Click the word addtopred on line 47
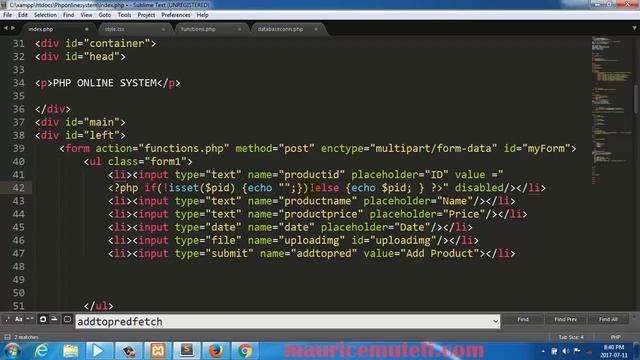This screenshot has height=360, width=640. coord(324,253)
